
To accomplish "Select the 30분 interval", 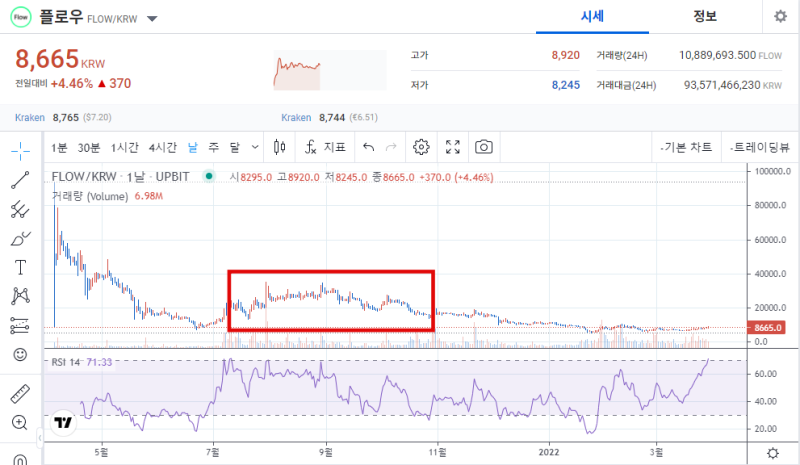I will tap(89, 148).
